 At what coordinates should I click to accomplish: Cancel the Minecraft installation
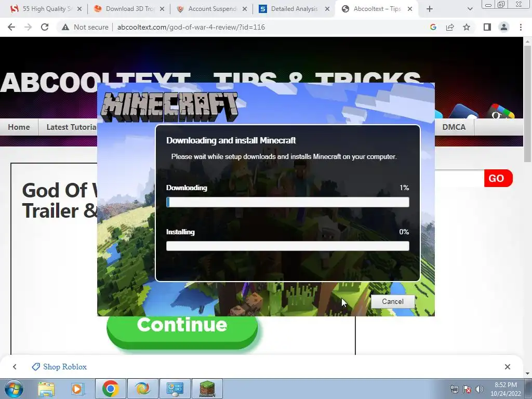click(x=393, y=301)
